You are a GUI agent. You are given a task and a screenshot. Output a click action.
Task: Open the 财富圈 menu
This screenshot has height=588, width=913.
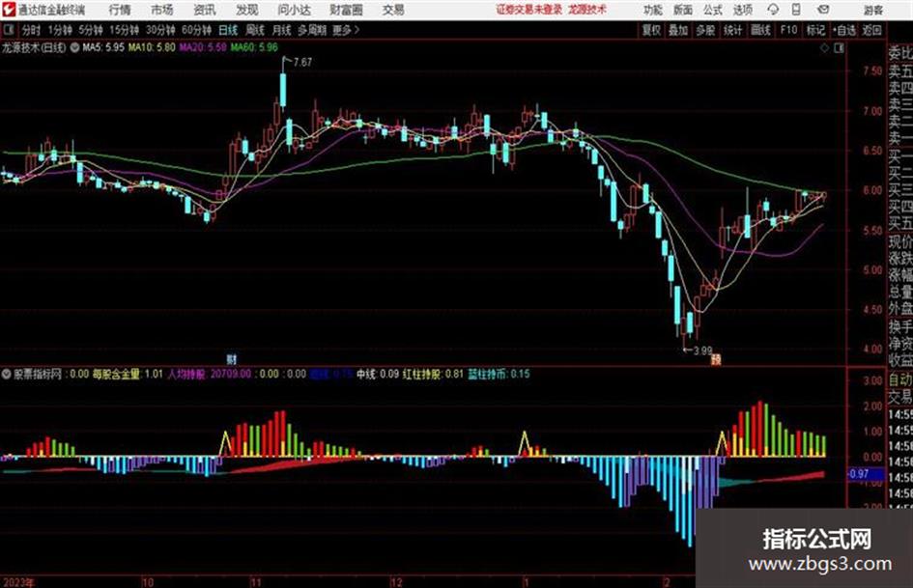tap(346, 10)
